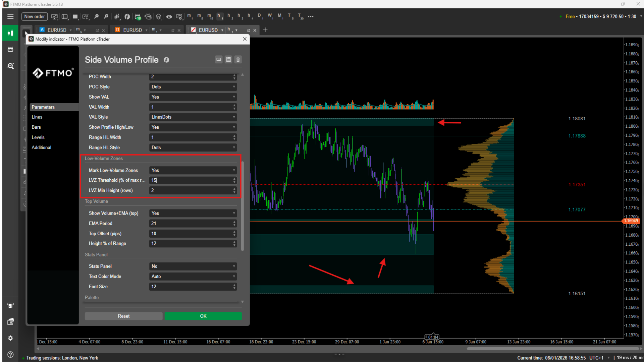This screenshot has height=362, width=644.
Task: Toggle the eye visibility icon in toolbar
Action: click(x=169, y=16)
